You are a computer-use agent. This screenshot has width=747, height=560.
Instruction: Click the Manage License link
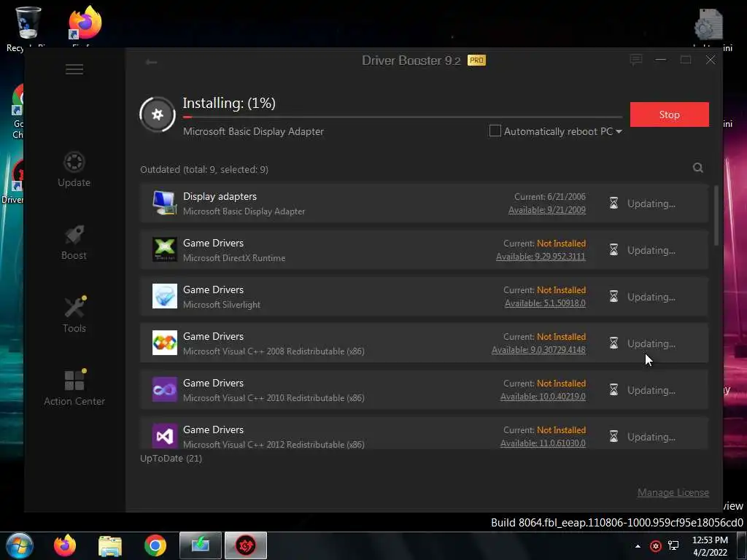(x=673, y=492)
